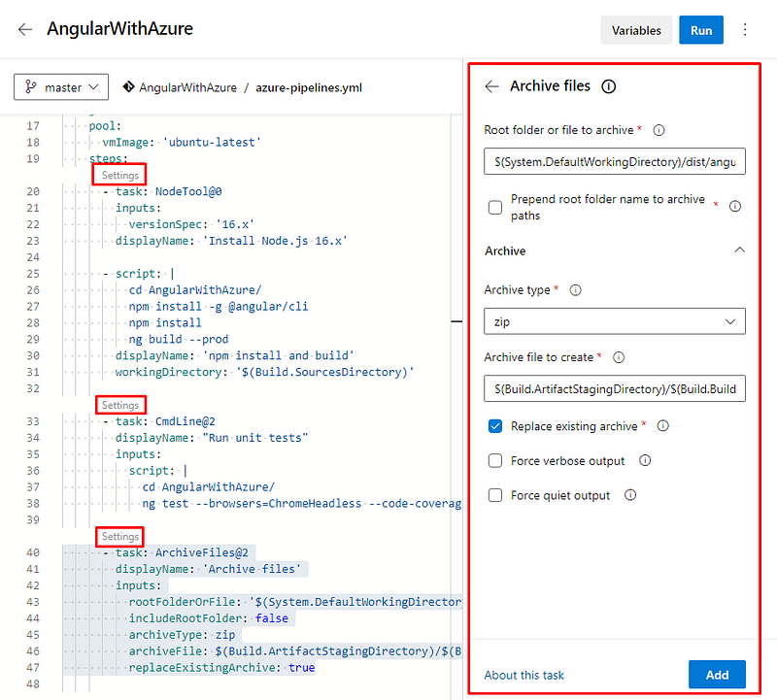Click the repository diamond icon before AngularWithAzure

click(x=129, y=87)
